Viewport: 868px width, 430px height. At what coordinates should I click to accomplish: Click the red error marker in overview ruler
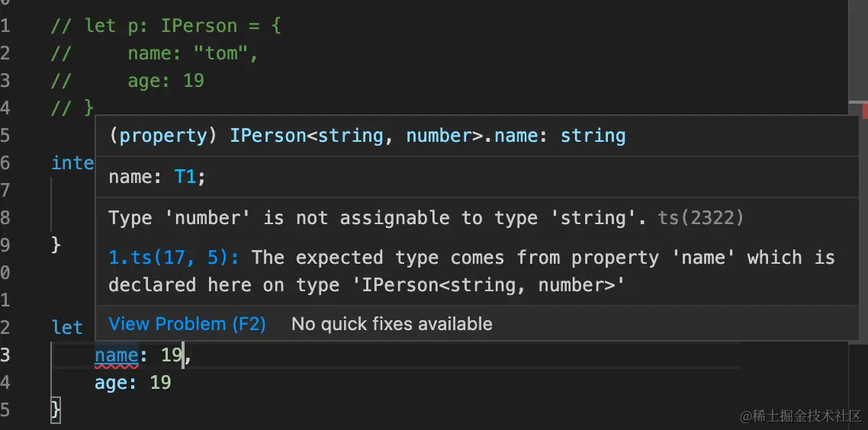pos(865,112)
